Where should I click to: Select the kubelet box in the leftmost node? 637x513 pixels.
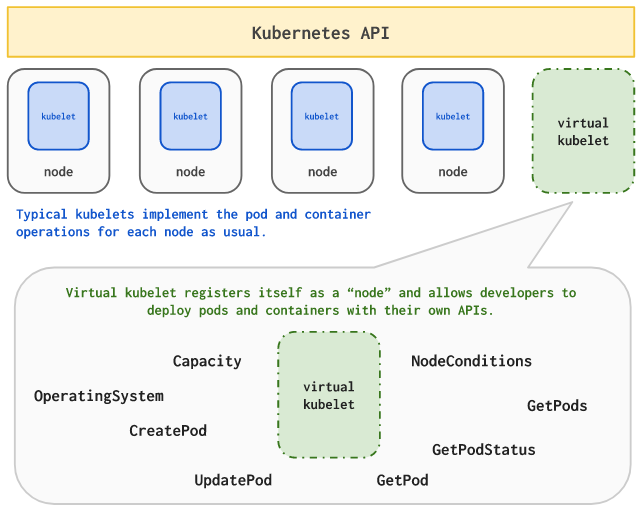(58, 116)
